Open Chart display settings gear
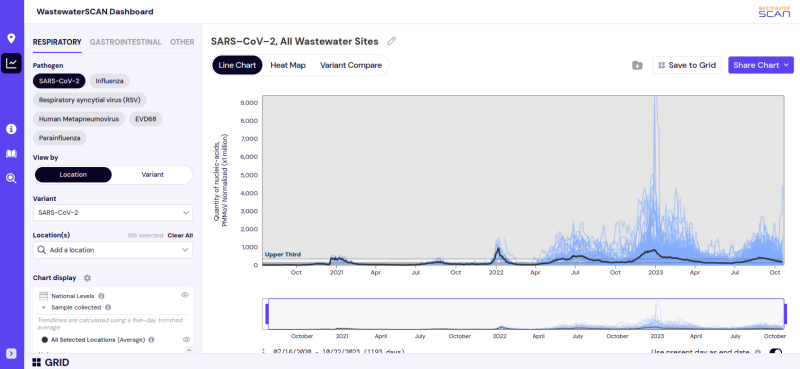Image resolution: width=800 pixels, height=369 pixels. [87, 278]
